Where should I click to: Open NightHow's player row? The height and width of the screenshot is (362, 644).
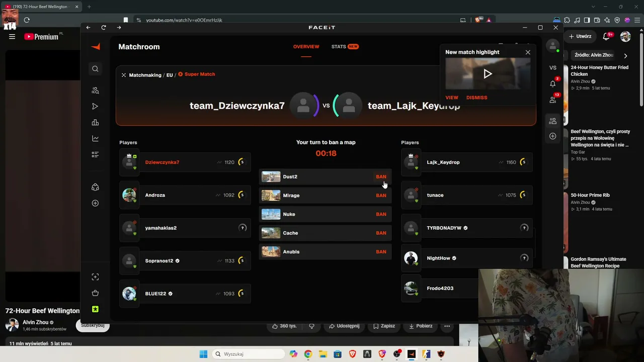[467, 258]
